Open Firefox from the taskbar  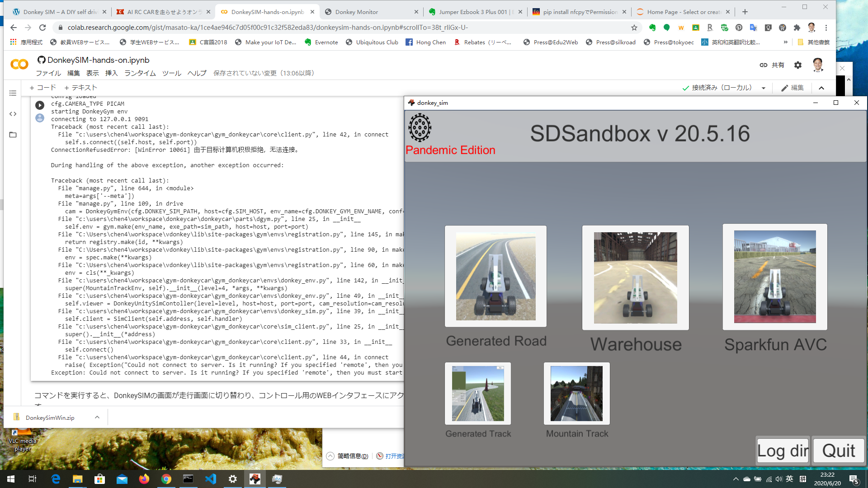[x=144, y=479]
